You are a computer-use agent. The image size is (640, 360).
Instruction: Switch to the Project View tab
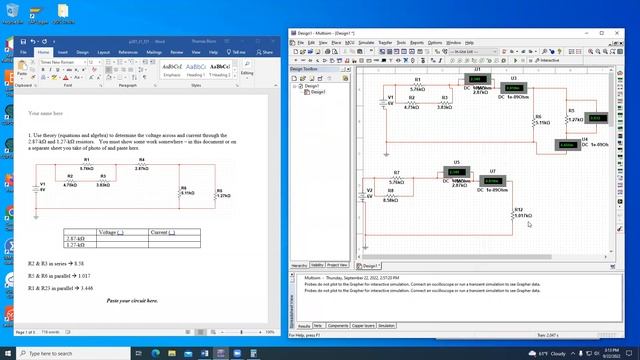[337, 265]
